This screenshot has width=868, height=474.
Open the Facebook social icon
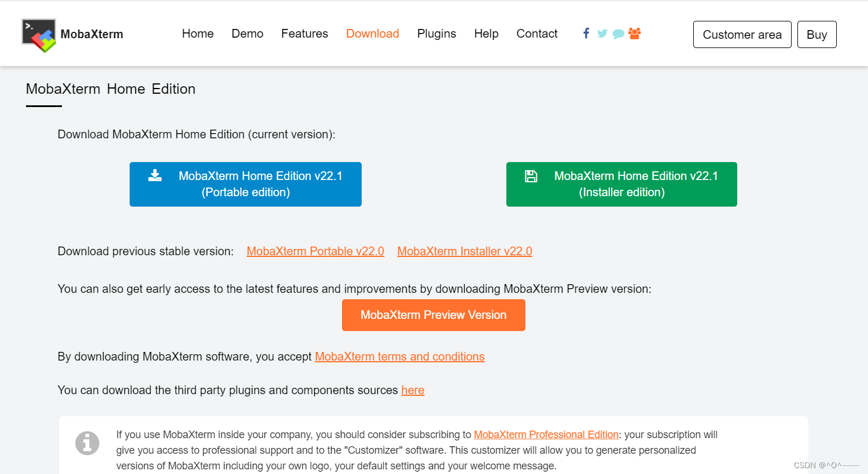pos(586,34)
